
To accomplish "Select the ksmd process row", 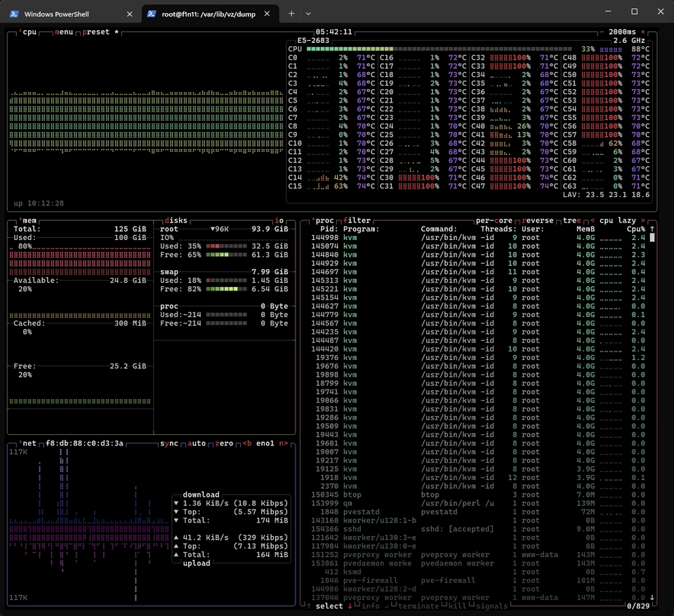I will pyautogui.click(x=478, y=573).
